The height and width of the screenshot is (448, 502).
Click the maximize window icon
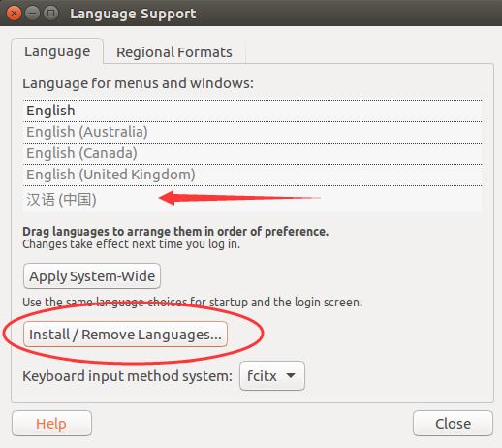[50, 14]
